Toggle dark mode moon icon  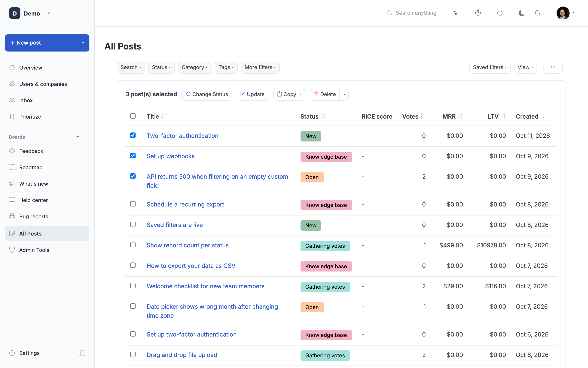tap(521, 13)
